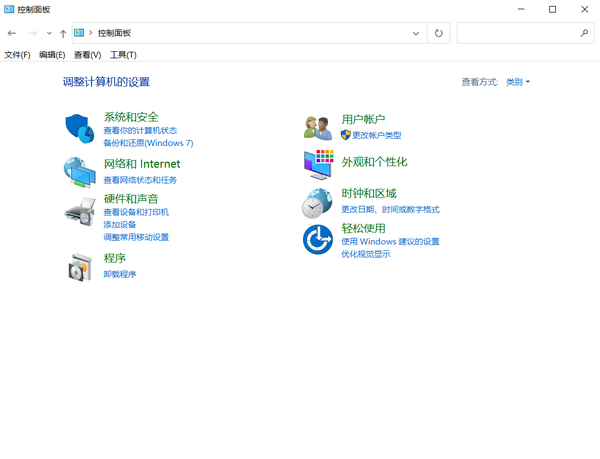Click the UAC shield beside 更改帐户类型

click(x=346, y=135)
